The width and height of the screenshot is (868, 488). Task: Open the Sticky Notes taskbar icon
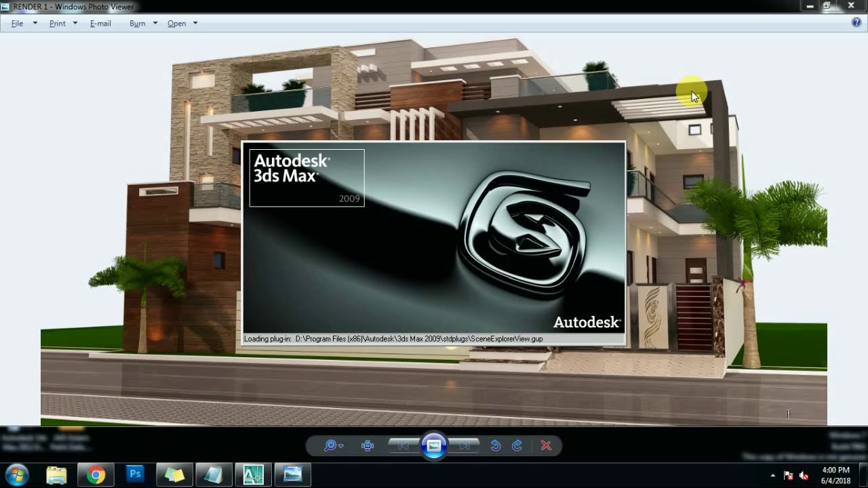click(174, 474)
